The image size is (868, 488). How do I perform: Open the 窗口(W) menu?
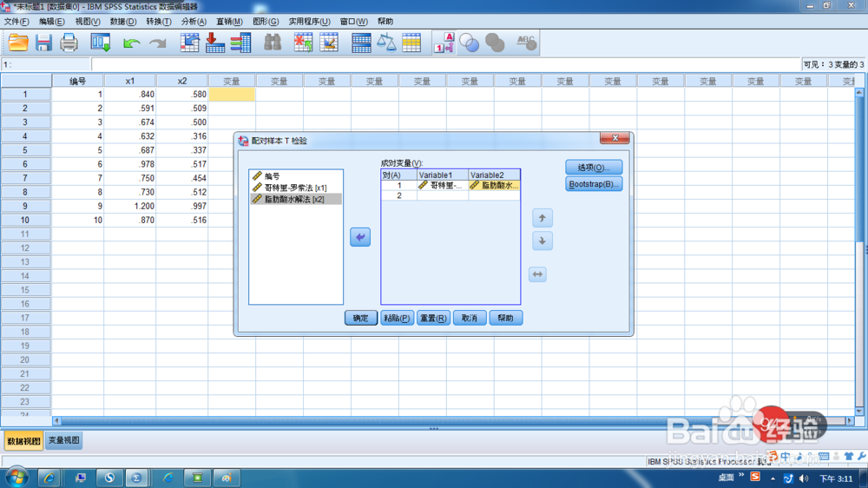pos(354,22)
